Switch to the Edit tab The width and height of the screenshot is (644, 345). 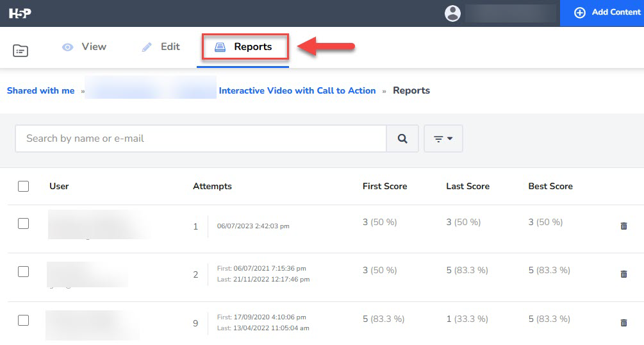(x=161, y=47)
